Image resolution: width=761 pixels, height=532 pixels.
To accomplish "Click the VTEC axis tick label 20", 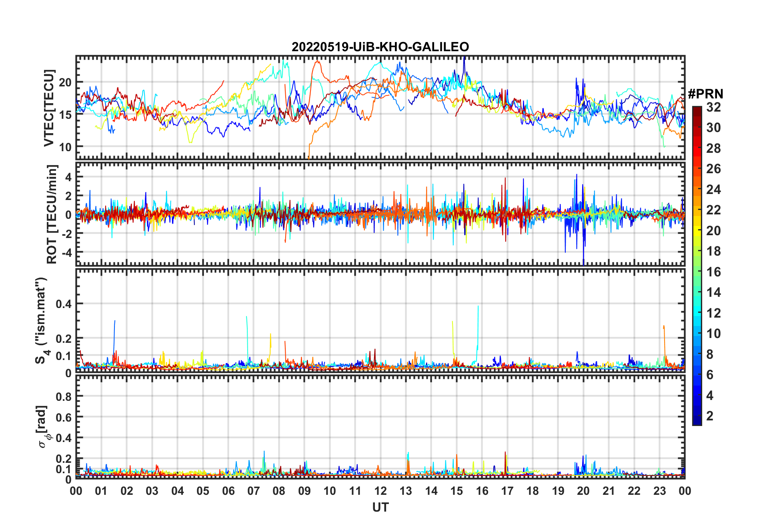I will pos(65,83).
